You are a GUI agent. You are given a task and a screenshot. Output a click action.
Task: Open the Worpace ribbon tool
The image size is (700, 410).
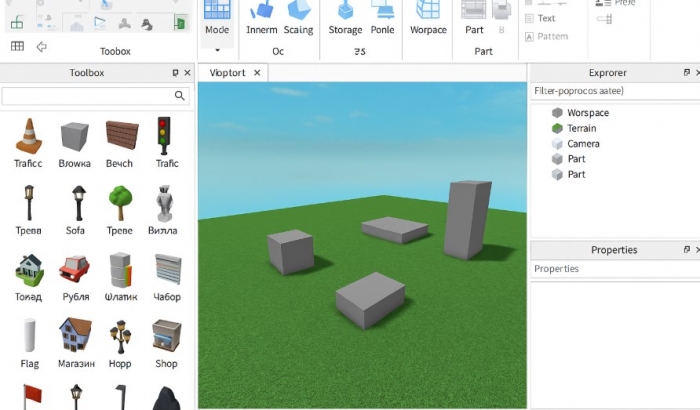[428, 12]
